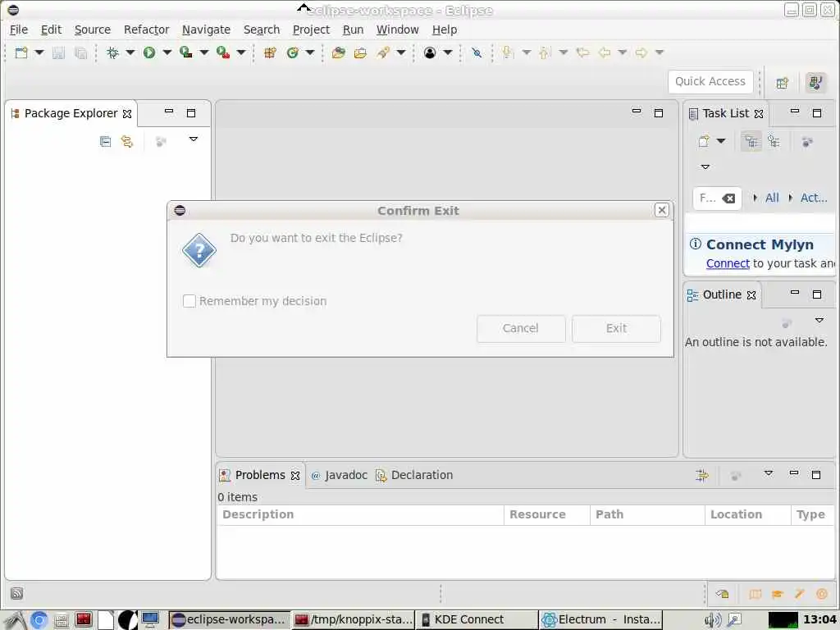The image size is (840, 630).
Task: Click the Save icon in toolbar
Action: coord(58,52)
